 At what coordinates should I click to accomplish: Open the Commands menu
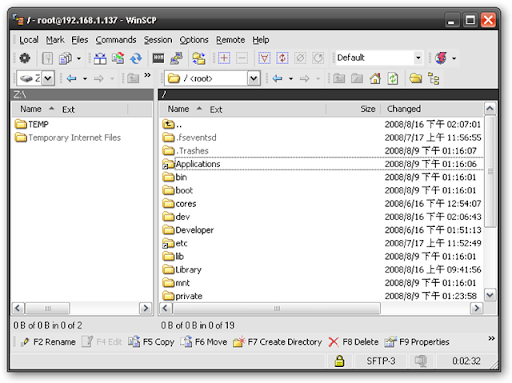click(x=116, y=40)
